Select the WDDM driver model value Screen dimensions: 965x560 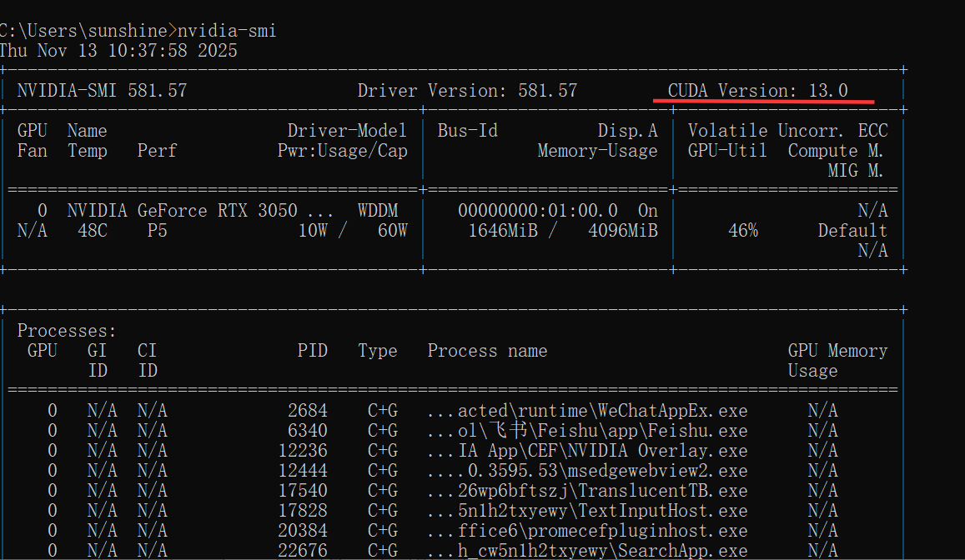[378, 211]
